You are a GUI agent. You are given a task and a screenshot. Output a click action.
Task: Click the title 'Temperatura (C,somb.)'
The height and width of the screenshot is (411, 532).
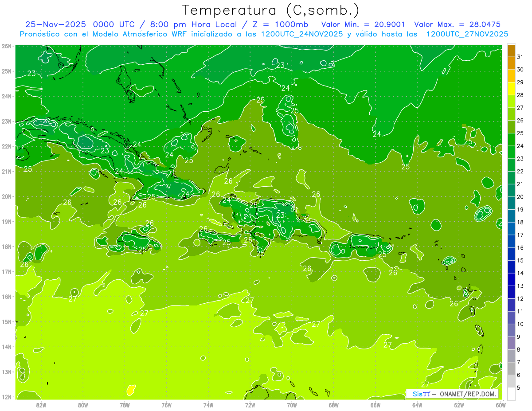click(271, 10)
